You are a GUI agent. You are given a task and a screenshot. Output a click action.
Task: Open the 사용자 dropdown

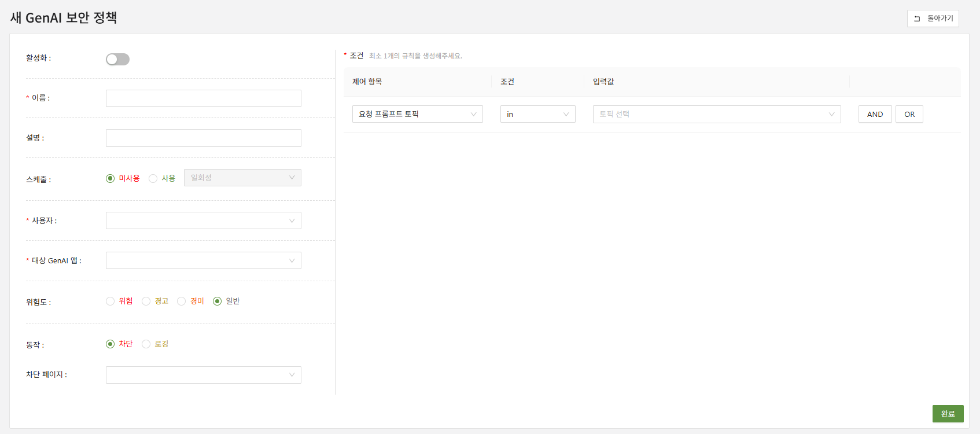203,220
